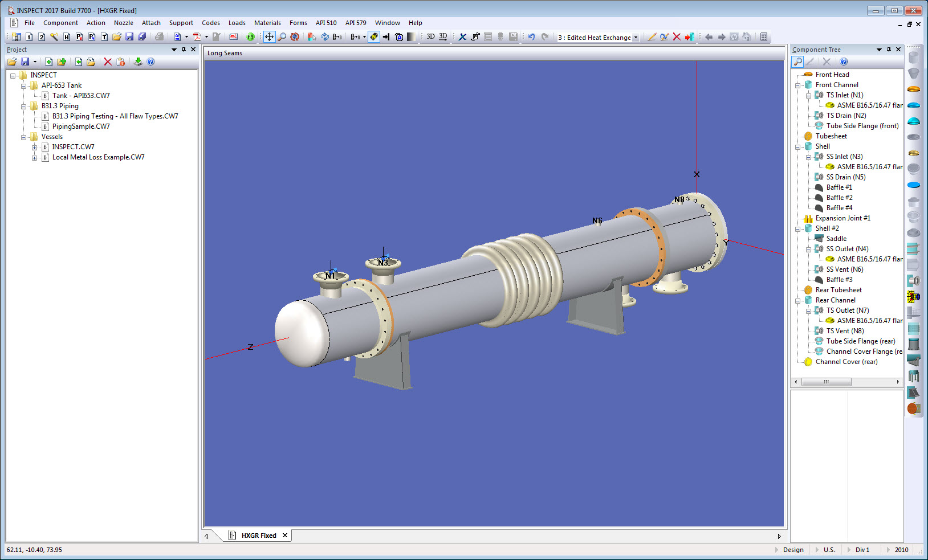Image resolution: width=928 pixels, height=560 pixels.
Task: Open the Edited Heat Exchange dropdown
Action: 635,37
